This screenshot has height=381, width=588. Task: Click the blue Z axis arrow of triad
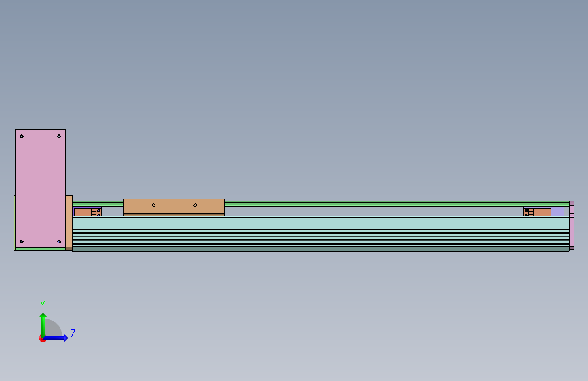click(56, 338)
